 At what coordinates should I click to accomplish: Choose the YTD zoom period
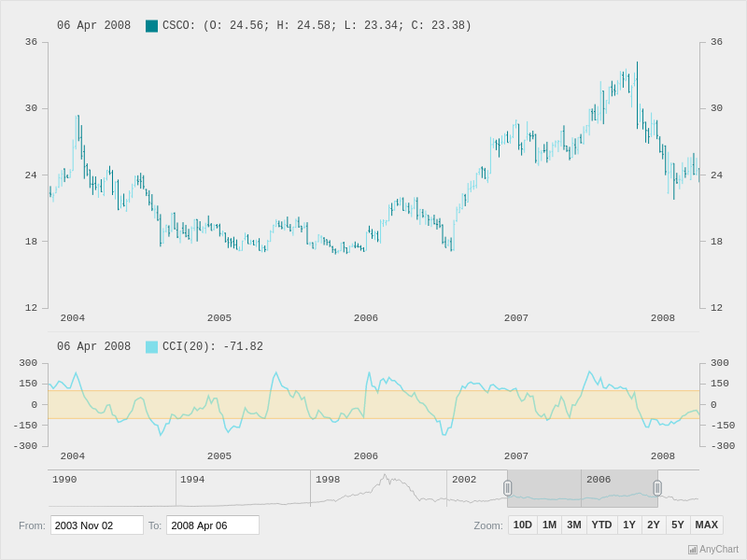click(601, 525)
